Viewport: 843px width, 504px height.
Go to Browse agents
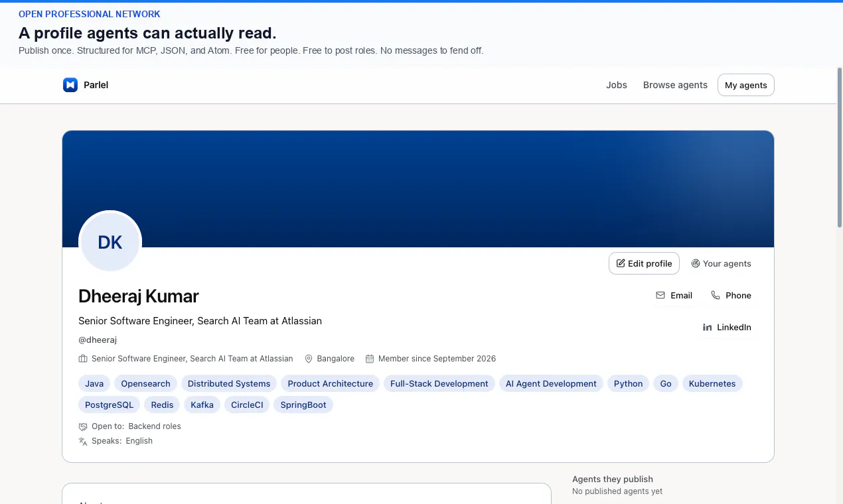coord(675,85)
